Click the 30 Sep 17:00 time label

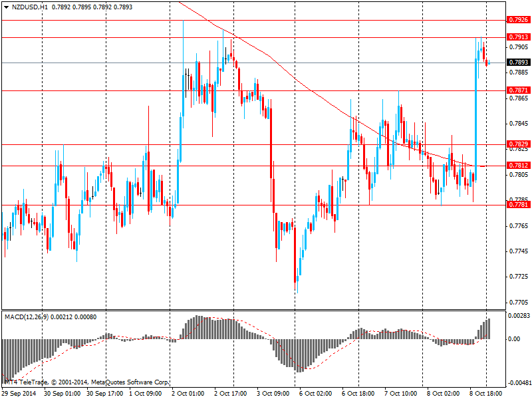[x=105, y=394]
